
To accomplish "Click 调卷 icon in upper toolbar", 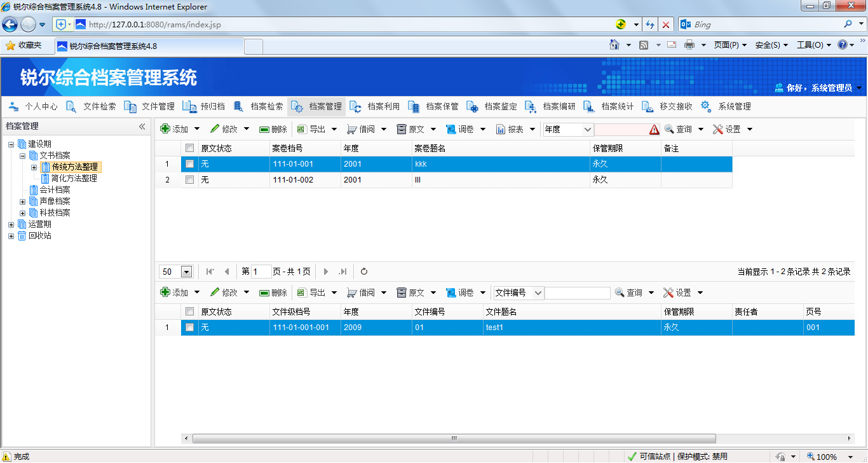I will click(451, 129).
